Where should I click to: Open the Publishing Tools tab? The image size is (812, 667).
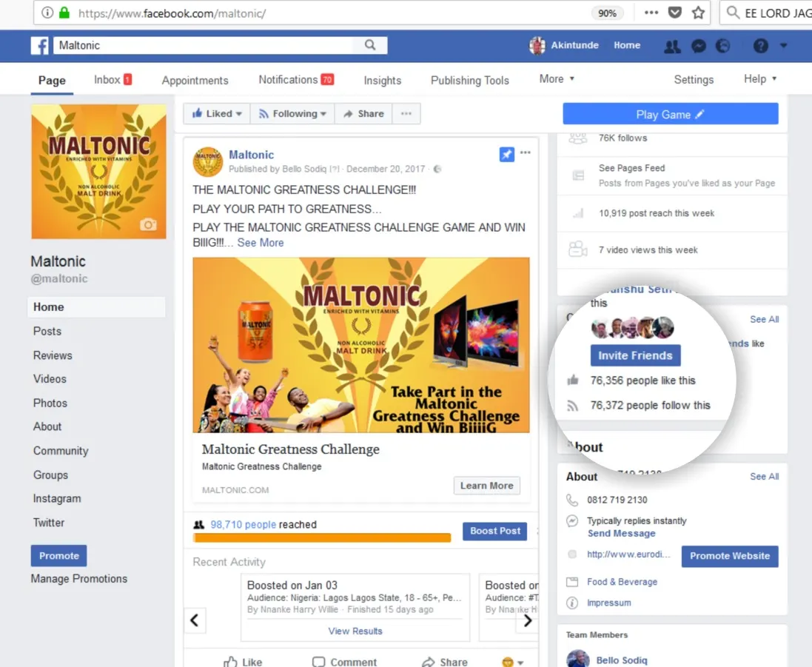[x=470, y=80]
